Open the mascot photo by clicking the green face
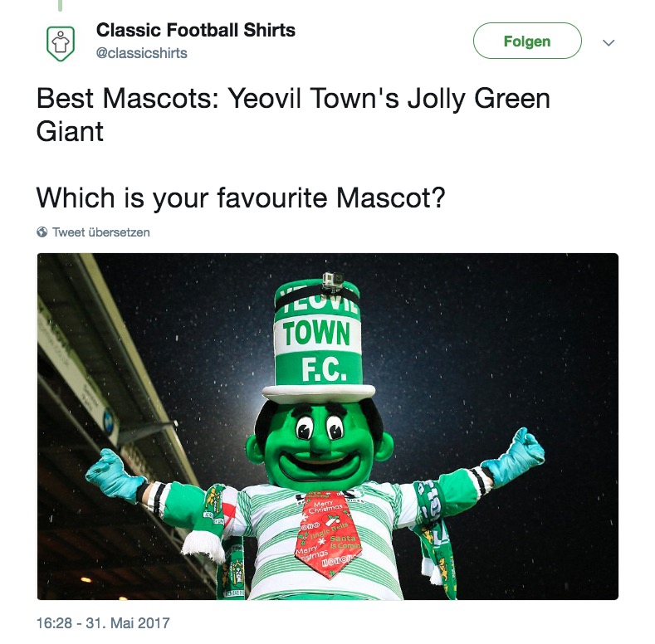 click(x=320, y=445)
